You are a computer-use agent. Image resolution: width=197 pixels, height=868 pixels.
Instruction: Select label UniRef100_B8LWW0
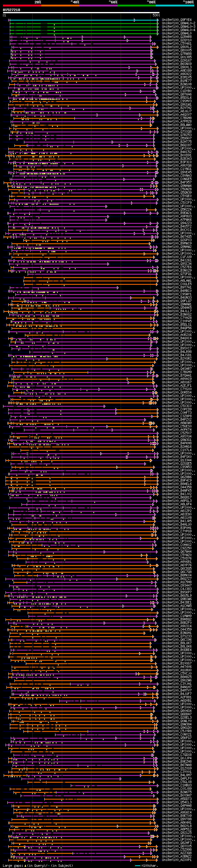(x=177, y=125)
